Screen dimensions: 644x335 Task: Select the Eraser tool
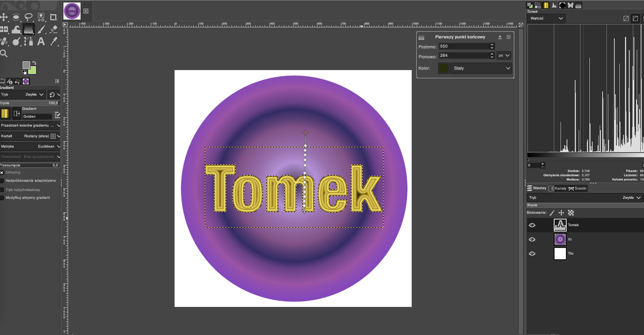pyautogui.click(x=53, y=29)
